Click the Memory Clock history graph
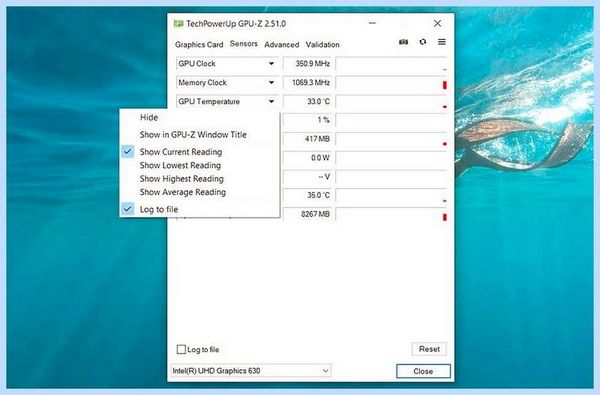Screen dimensions: 600x395 (x=391, y=83)
